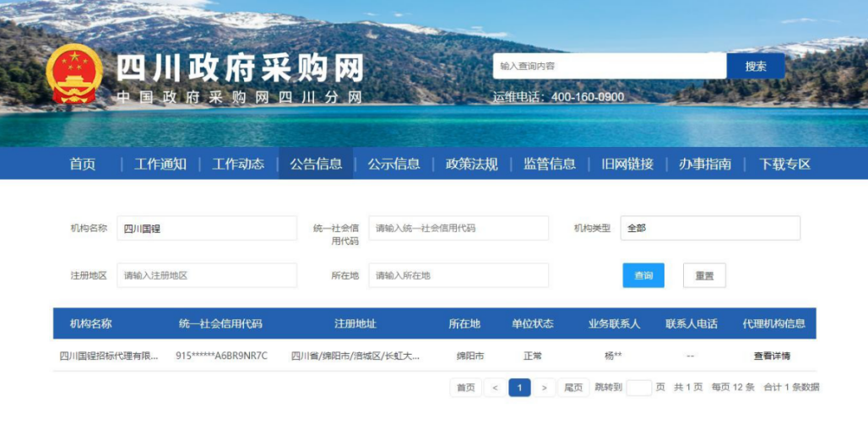Click the blue 查询 button
868x434 pixels.
[643, 275]
